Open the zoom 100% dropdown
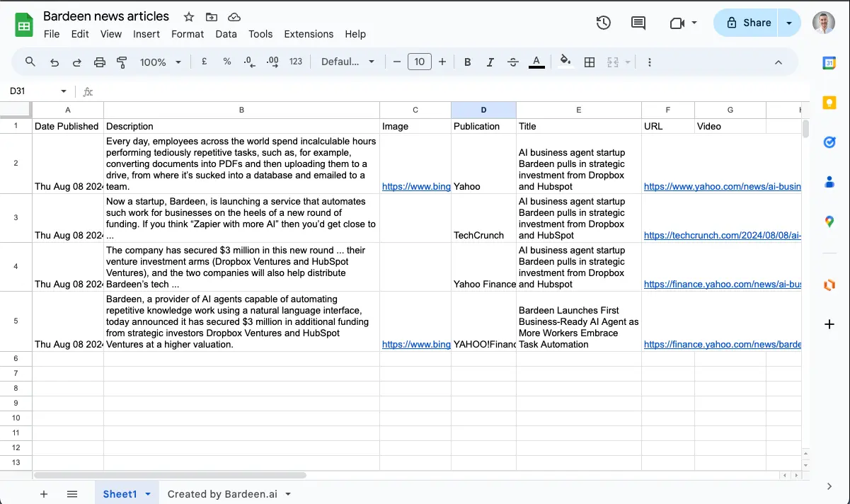850x504 pixels. pos(161,62)
